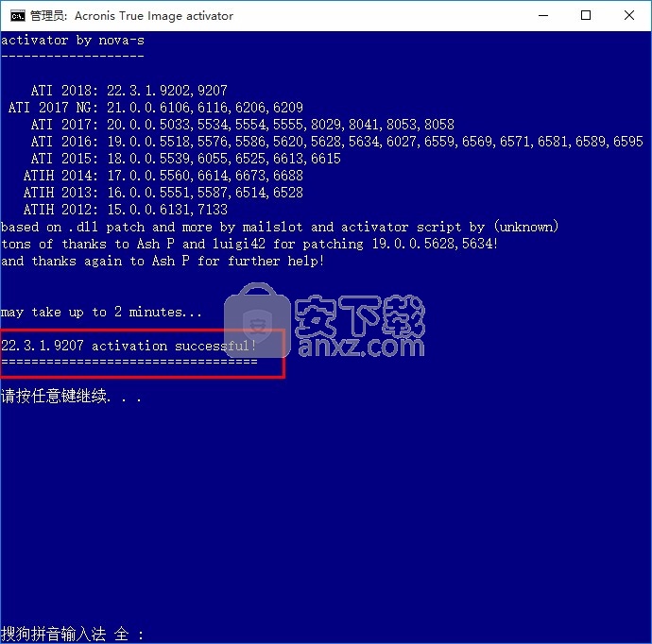The image size is (652, 644).
Task: Click the 'activator by nova-s' line
Action: coord(73,41)
